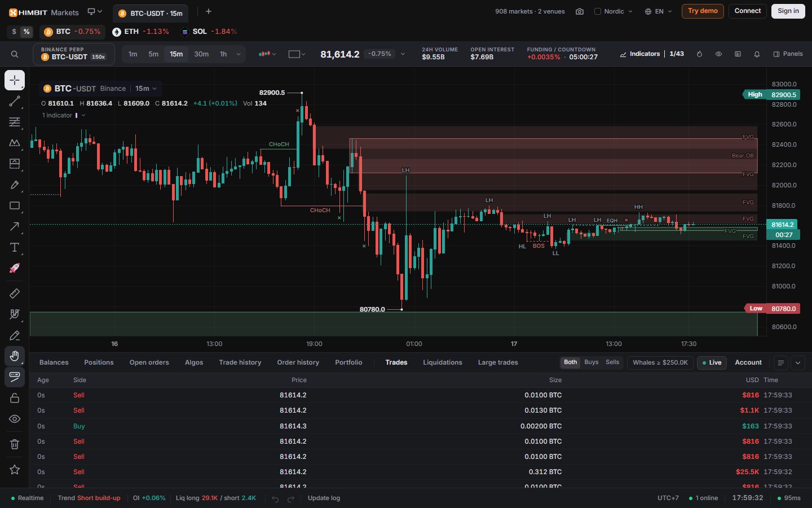Toggle drawings visibility eye in left toolbar
812x508 pixels.
tap(15, 419)
